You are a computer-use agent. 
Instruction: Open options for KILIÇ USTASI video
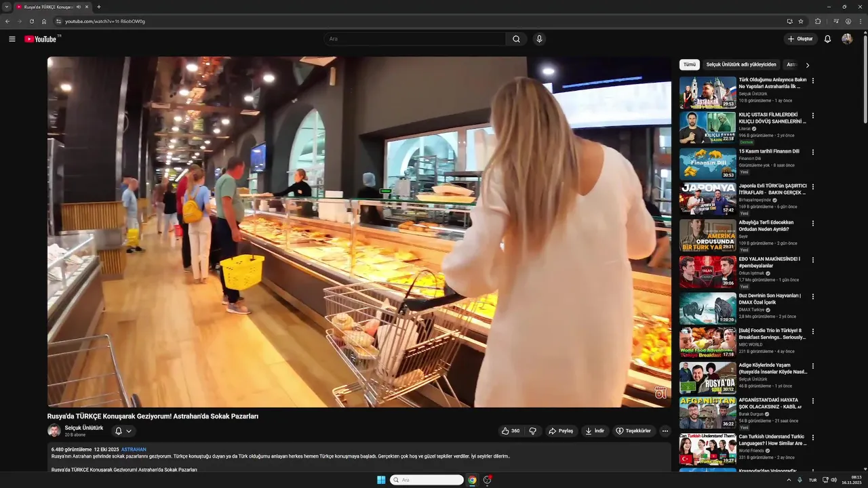[x=813, y=116]
